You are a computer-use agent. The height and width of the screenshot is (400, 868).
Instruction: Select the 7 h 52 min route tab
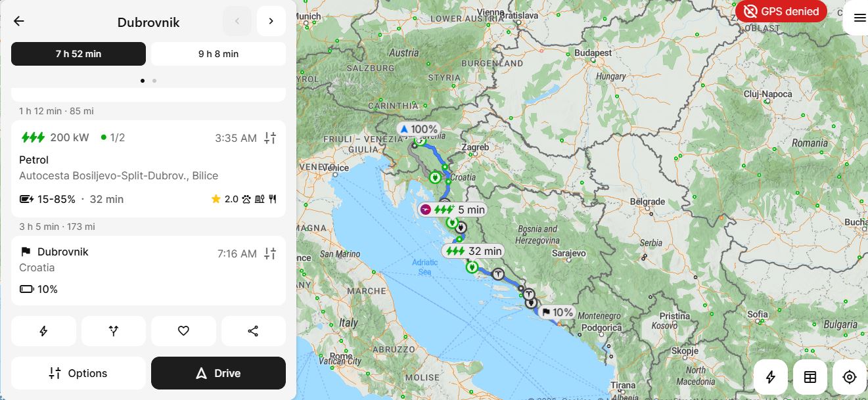pos(78,54)
